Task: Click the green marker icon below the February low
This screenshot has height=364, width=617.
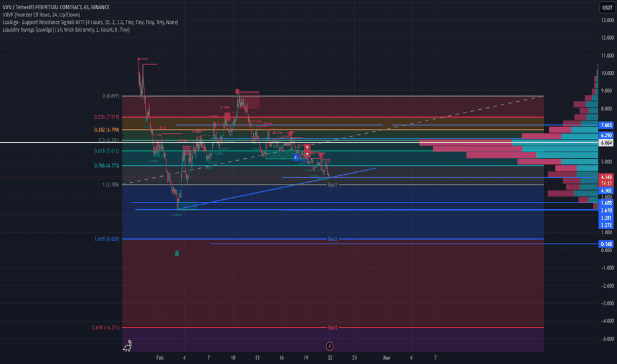Action: pos(177,253)
